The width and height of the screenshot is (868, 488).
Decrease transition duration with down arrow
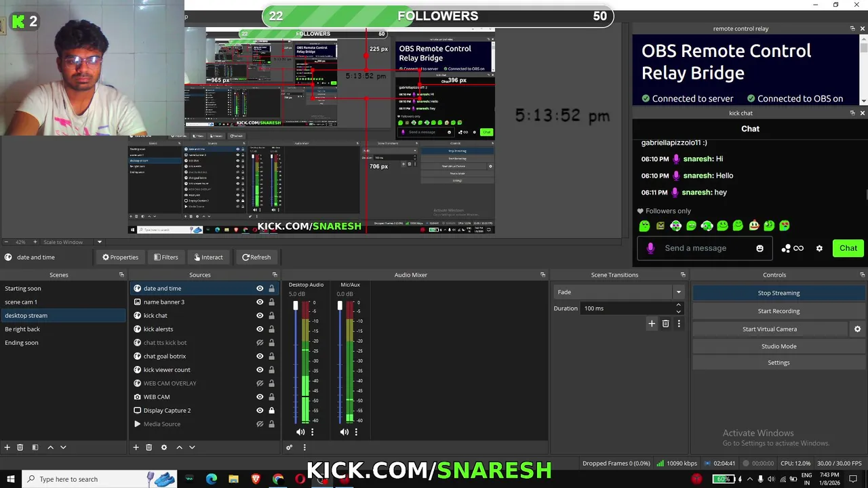(678, 312)
